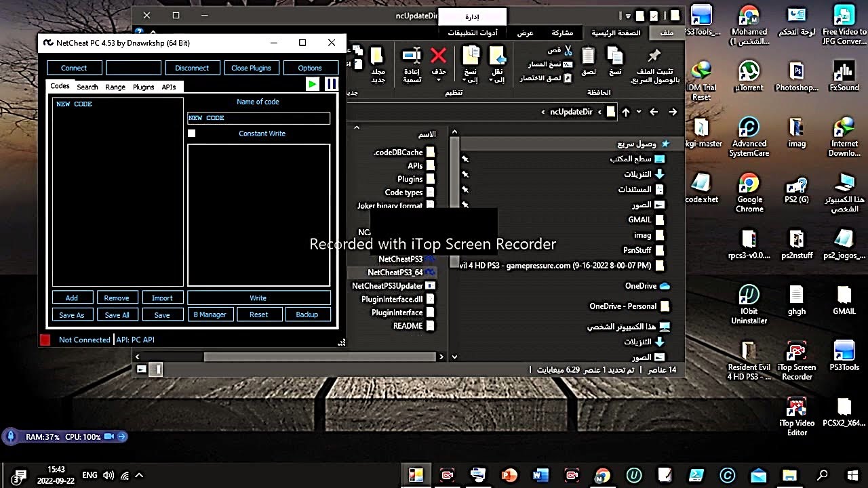Switch to the Codes tab
This screenshot has width=868, height=488.
coord(60,86)
